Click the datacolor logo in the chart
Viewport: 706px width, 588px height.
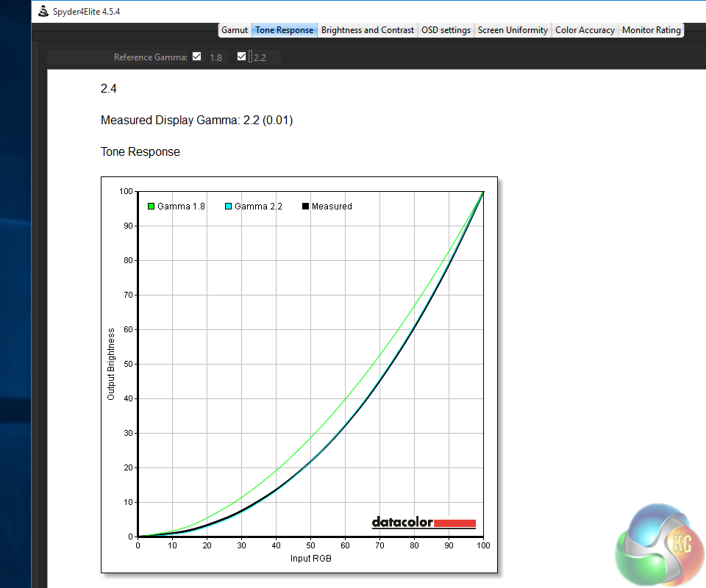pos(424,523)
